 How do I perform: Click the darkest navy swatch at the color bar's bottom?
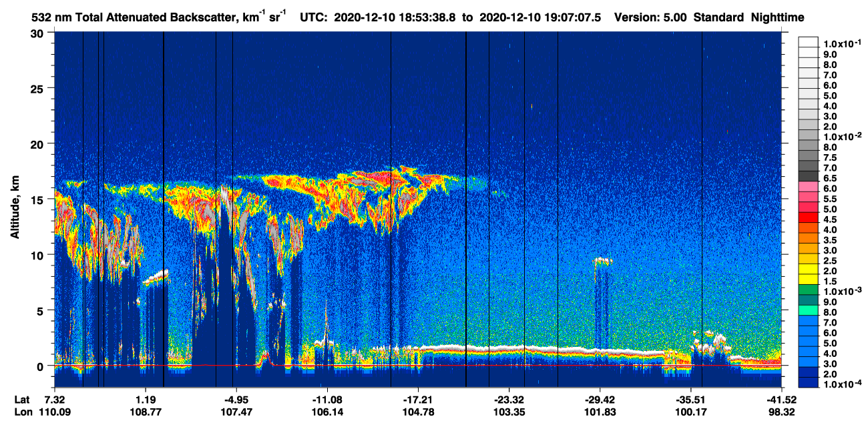pyautogui.click(x=808, y=384)
